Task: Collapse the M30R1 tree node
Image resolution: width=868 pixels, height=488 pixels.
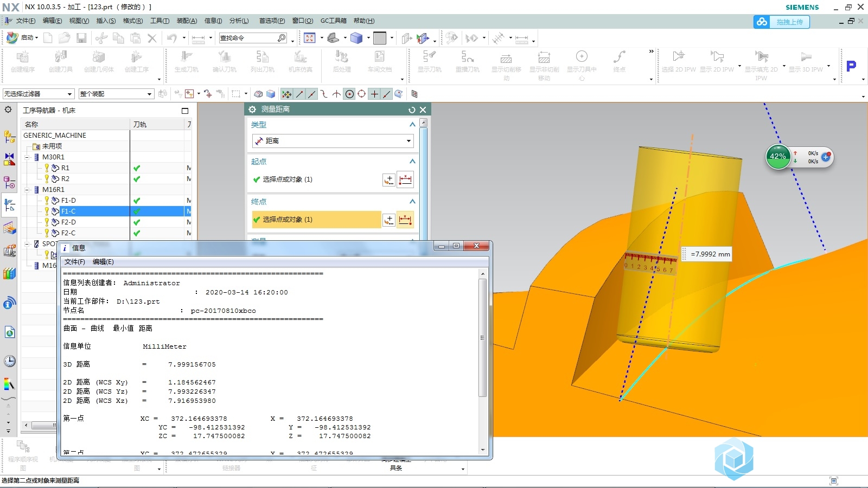Action: pos(28,157)
